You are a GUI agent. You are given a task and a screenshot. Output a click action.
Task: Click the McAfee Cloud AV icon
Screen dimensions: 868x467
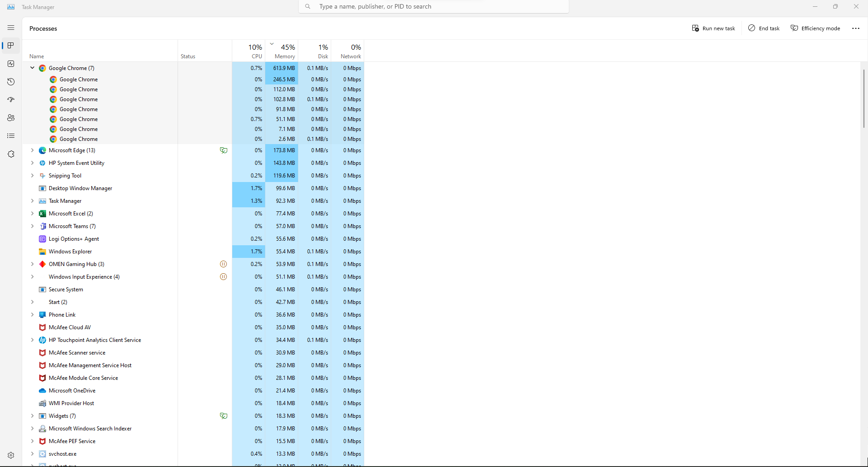pos(42,327)
